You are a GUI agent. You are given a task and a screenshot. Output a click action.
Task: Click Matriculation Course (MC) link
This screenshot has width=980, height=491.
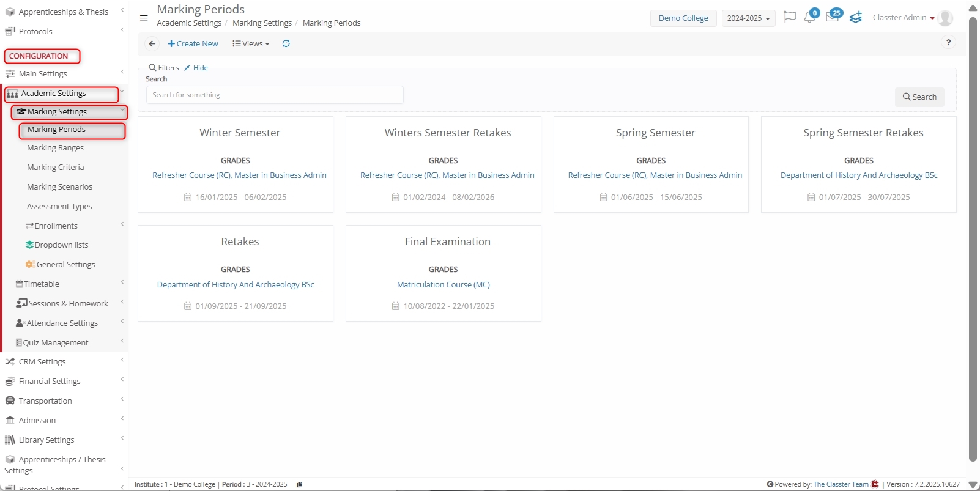click(x=444, y=285)
